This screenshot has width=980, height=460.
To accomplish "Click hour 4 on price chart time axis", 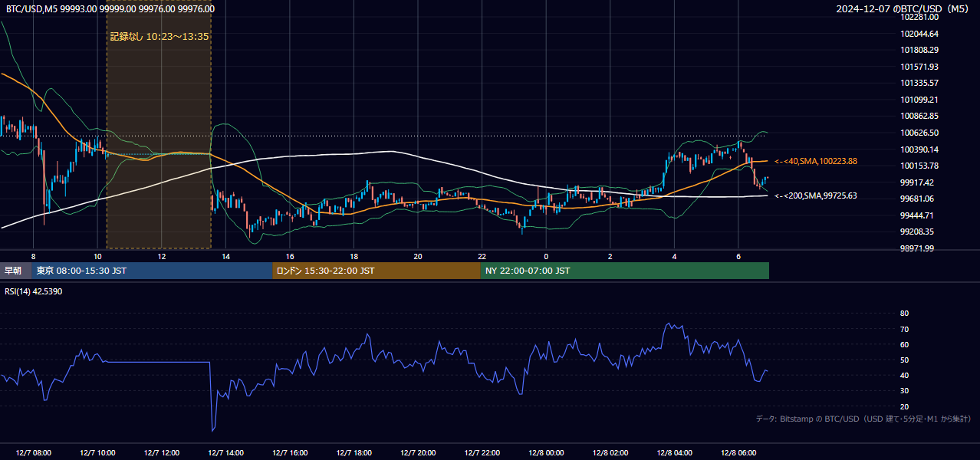I will tap(674, 256).
